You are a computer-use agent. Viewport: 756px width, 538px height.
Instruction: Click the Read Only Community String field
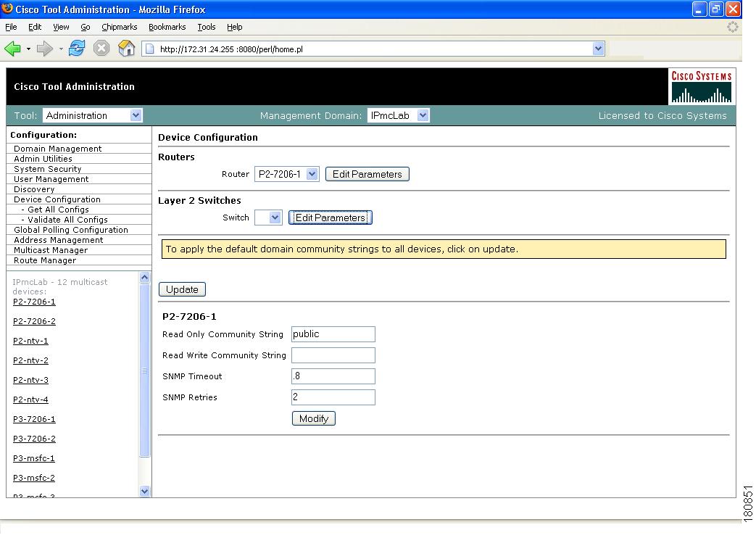click(x=333, y=334)
